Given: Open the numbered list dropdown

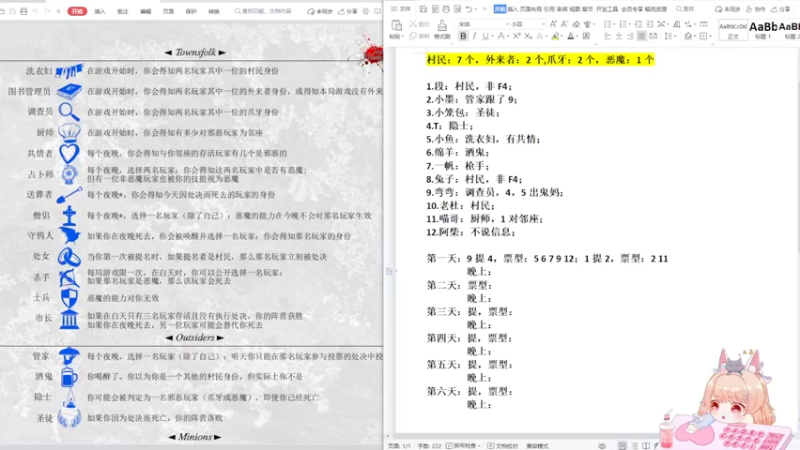Looking at the screenshot, I should tap(629, 24).
